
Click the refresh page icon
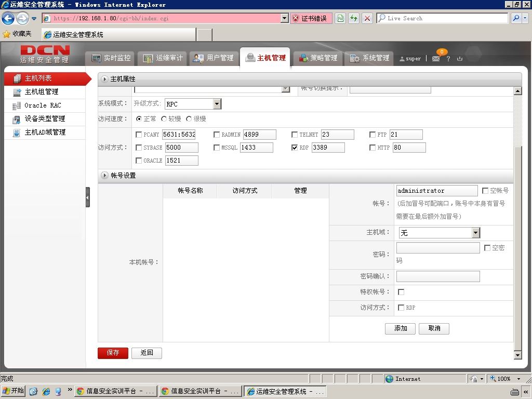click(x=354, y=18)
